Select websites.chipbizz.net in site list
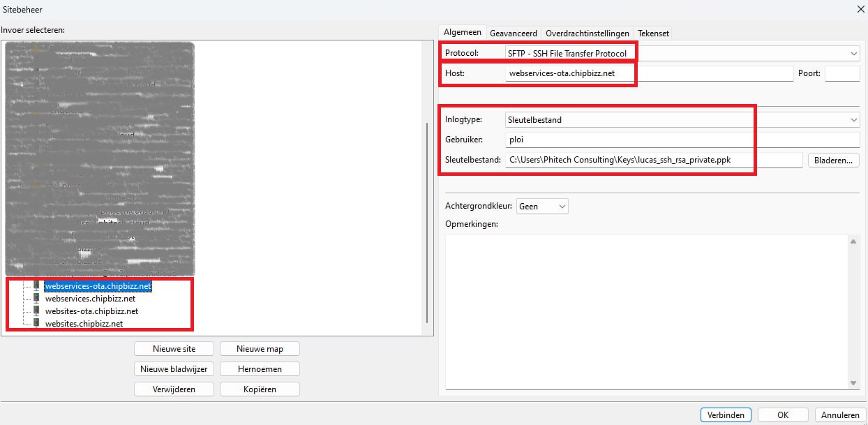Screen dimensions: 868x425 point(84,324)
